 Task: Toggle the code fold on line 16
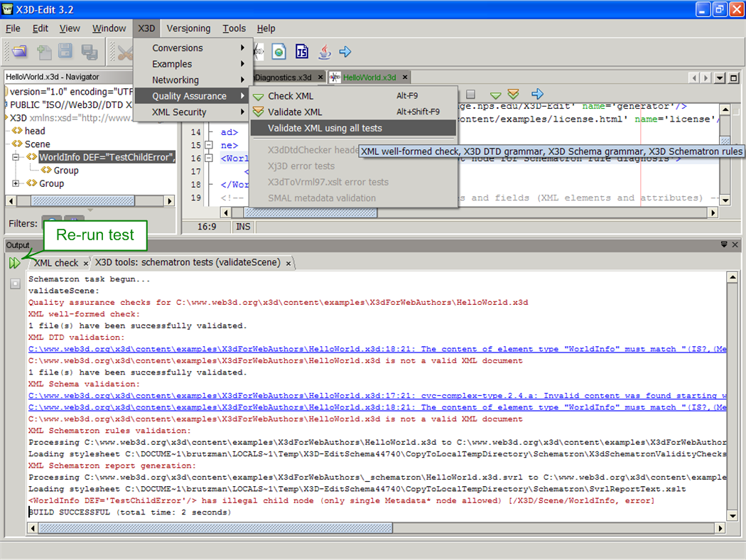pyautogui.click(x=208, y=158)
